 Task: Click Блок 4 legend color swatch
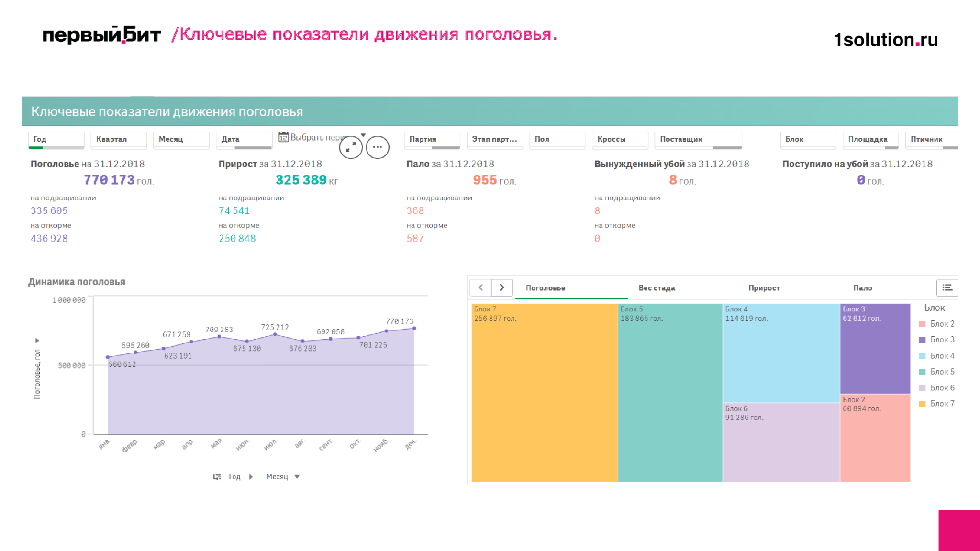pyautogui.click(x=922, y=356)
